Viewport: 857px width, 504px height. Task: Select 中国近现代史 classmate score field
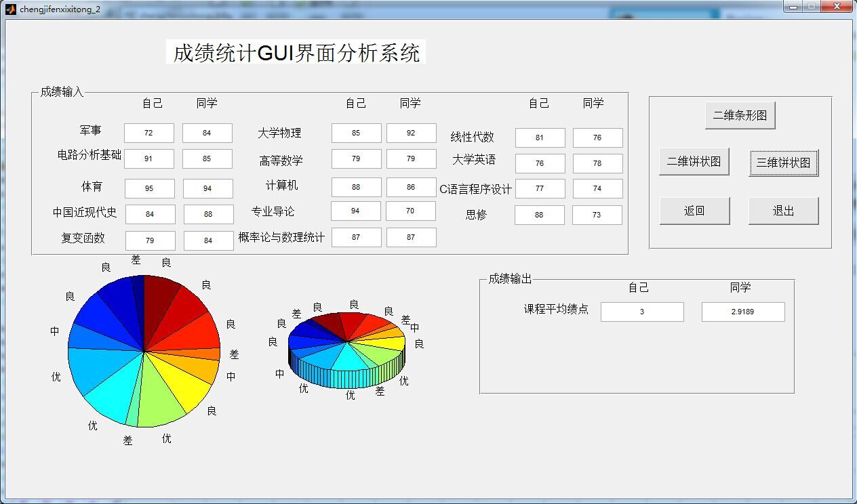point(209,214)
